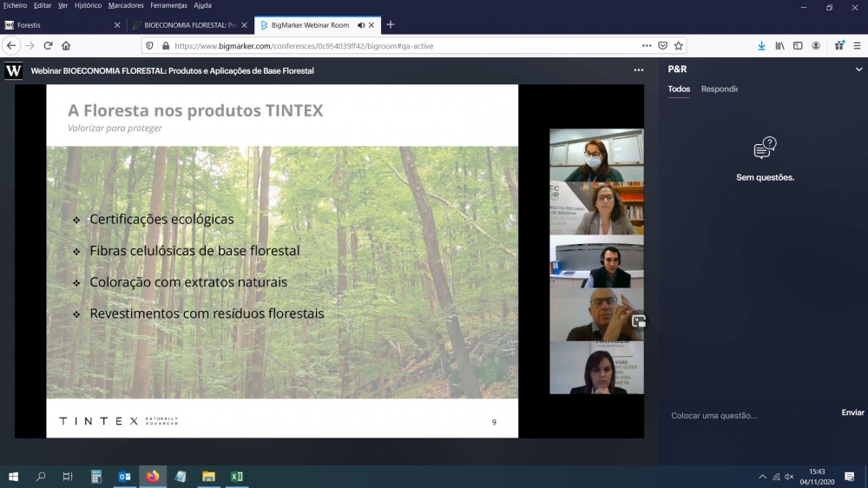868x488 pixels.
Task: Open the what's new gift icon
Action: click(839, 46)
